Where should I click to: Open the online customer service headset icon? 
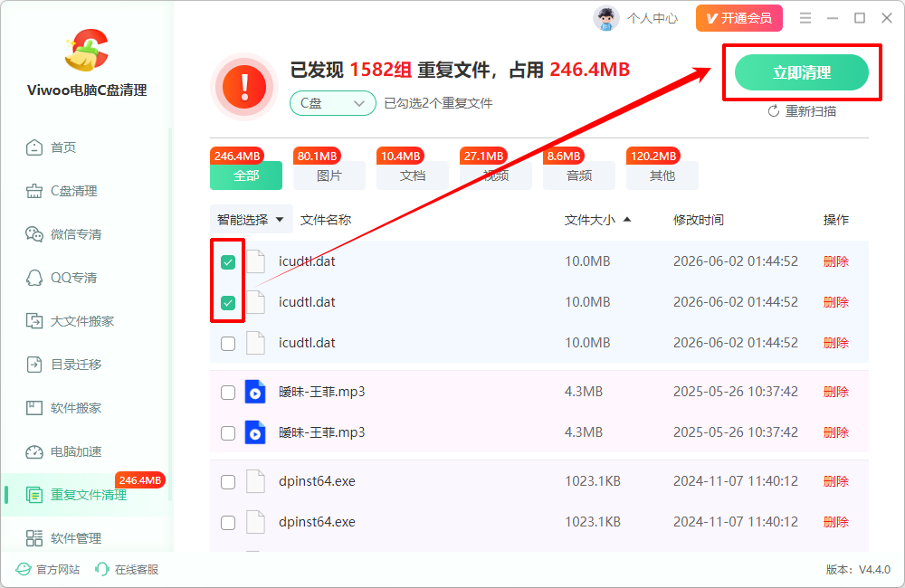coord(102,570)
